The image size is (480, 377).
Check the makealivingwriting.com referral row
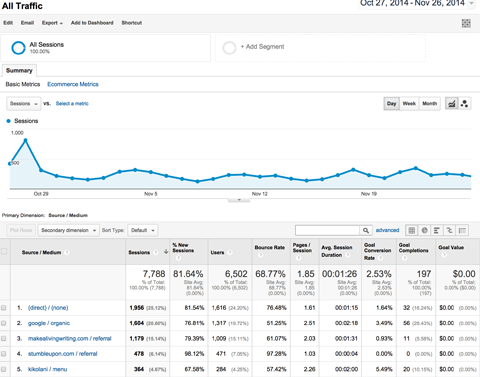click(4, 338)
